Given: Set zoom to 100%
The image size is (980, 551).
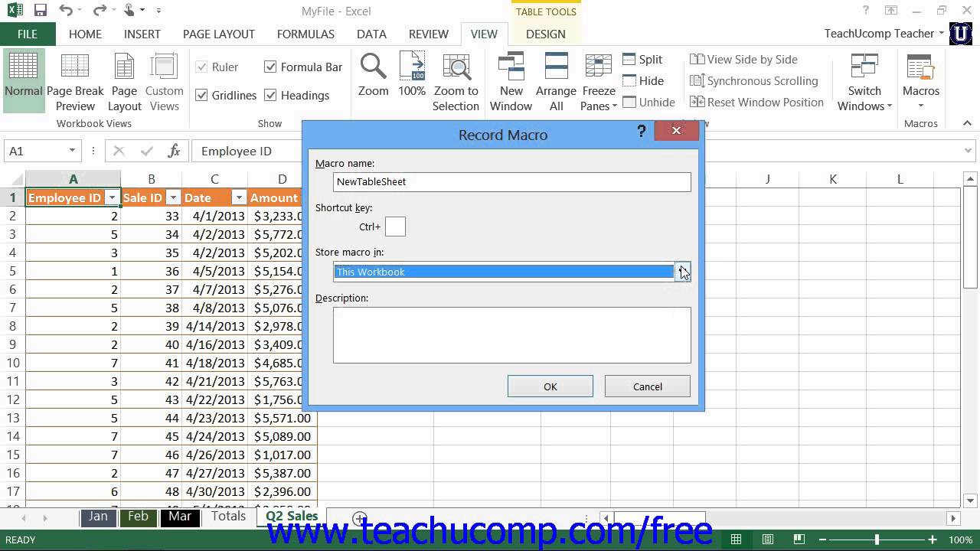Looking at the screenshot, I should (x=412, y=75).
